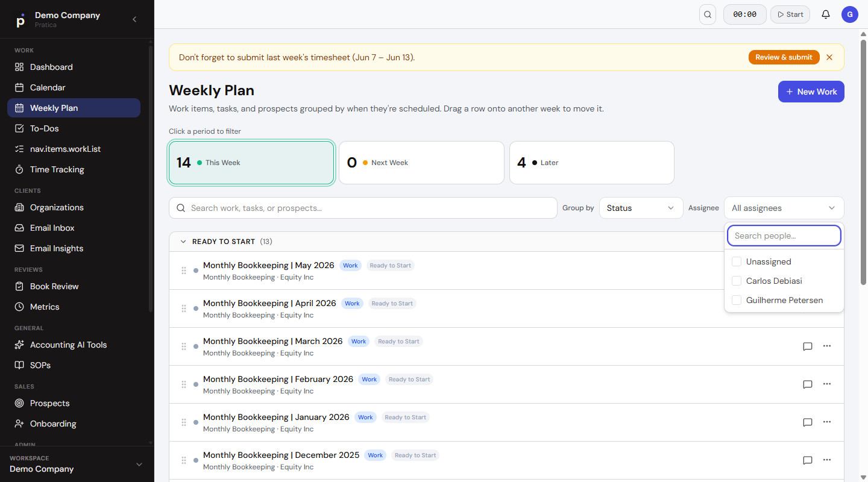Start the timer with the Start button
This screenshot has width=868, height=482.
click(x=790, y=14)
